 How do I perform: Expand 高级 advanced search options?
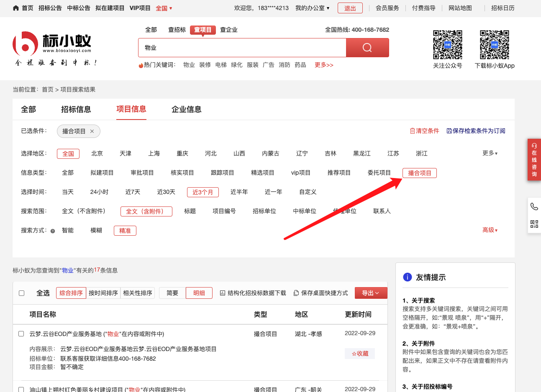tap(490, 230)
